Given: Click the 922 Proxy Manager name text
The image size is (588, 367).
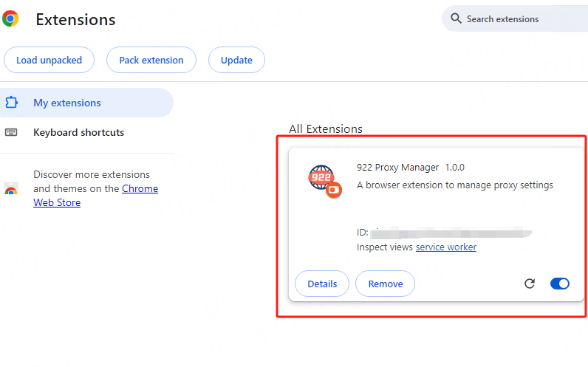Looking at the screenshot, I should (x=397, y=168).
